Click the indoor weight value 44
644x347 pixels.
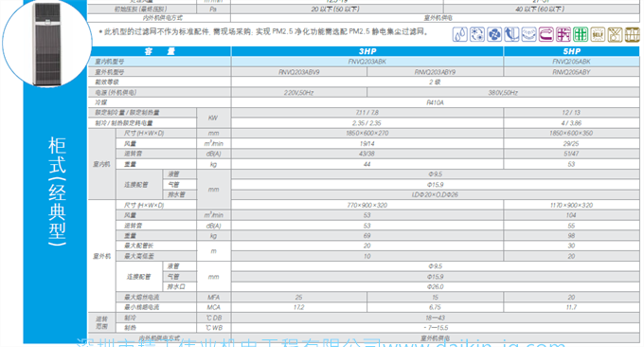coord(367,164)
